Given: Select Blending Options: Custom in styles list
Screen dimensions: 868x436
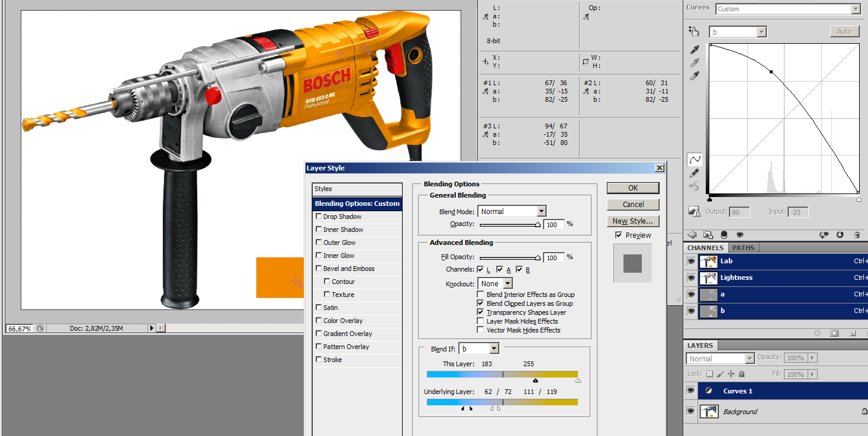Looking at the screenshot, I should 357,204.
